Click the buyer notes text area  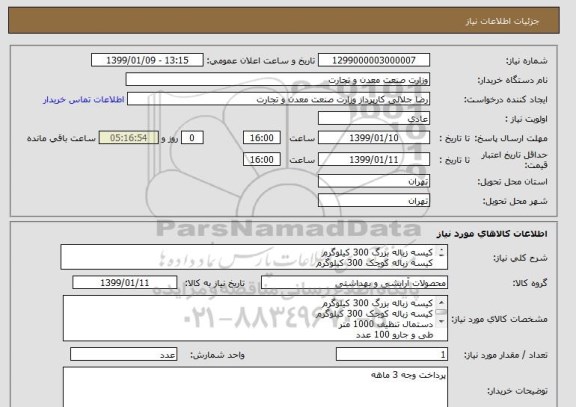pos(255,387)
